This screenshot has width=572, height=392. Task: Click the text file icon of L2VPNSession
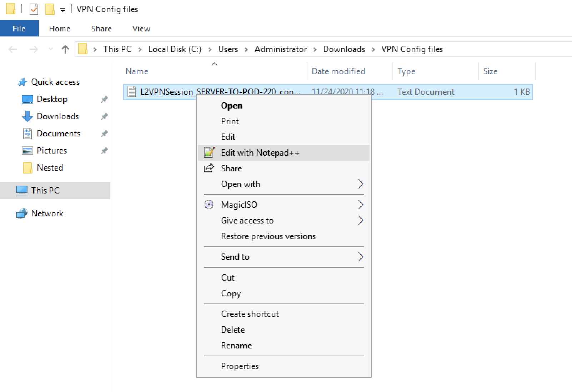132,92
